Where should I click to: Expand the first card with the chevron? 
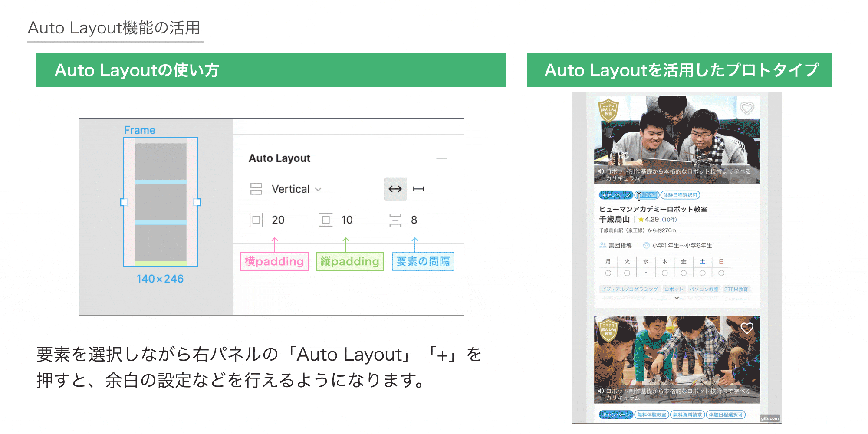click(677, 298)
